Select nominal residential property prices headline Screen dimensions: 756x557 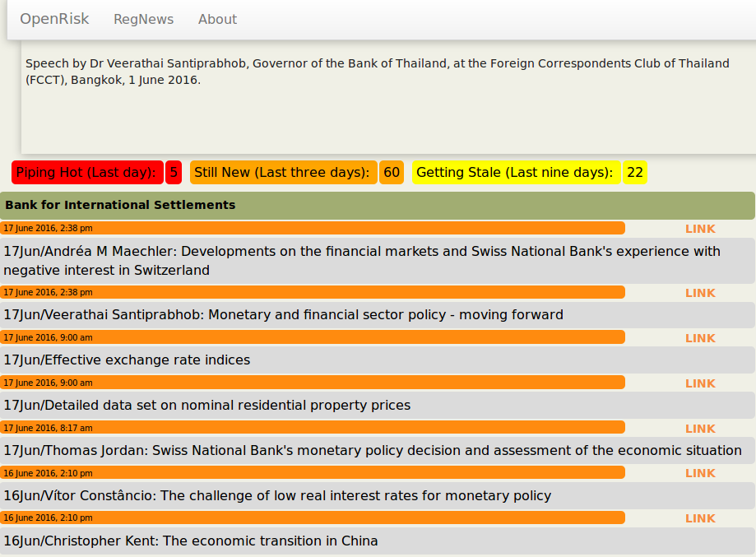pyautogui.click(x=378, y=405)
